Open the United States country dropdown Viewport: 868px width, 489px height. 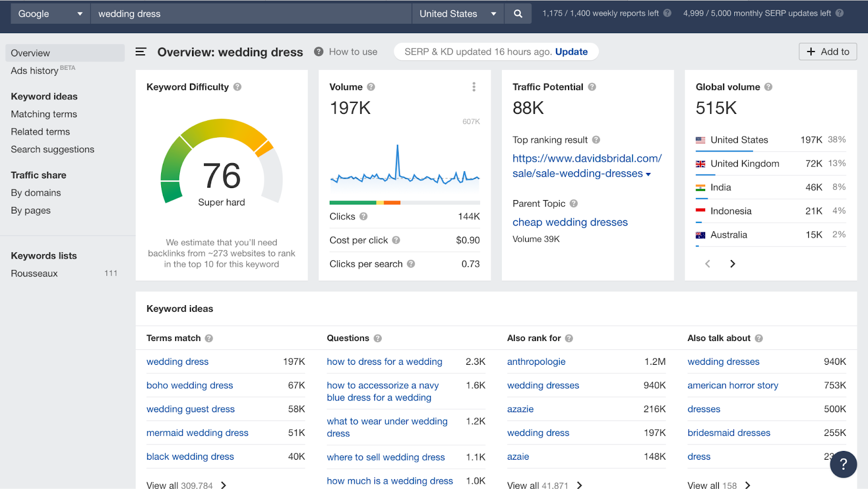(457, 14)
